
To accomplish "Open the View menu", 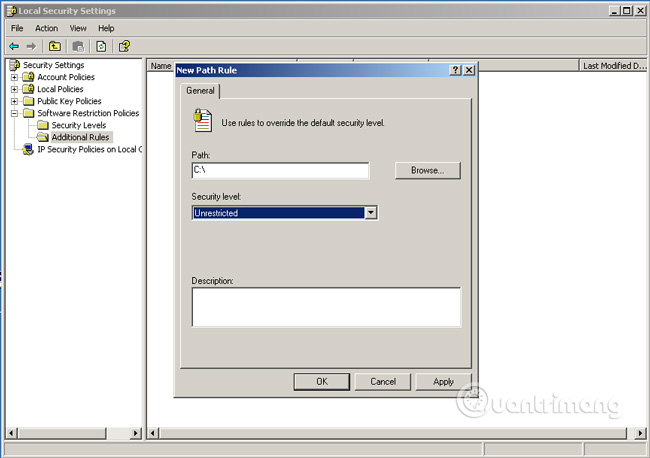I will 78,28.
